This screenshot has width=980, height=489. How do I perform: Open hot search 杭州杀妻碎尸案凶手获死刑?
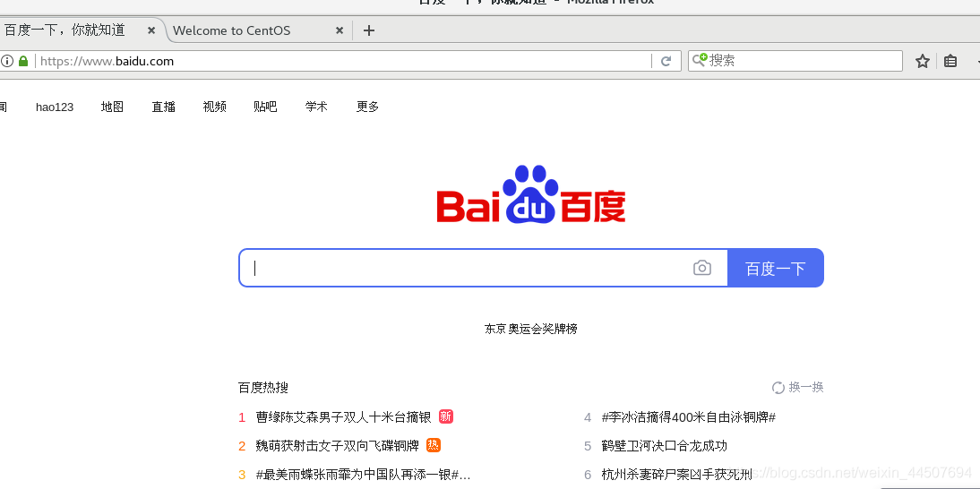pos(677,475)
